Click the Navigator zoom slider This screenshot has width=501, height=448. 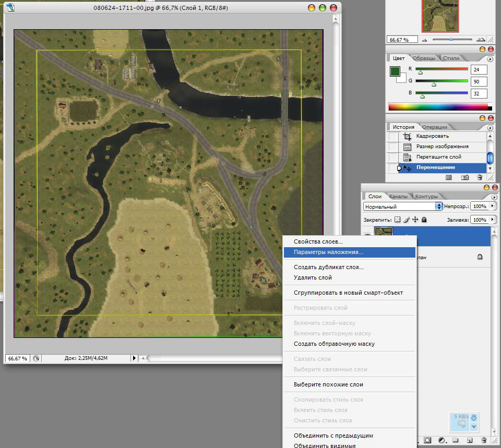452,40
